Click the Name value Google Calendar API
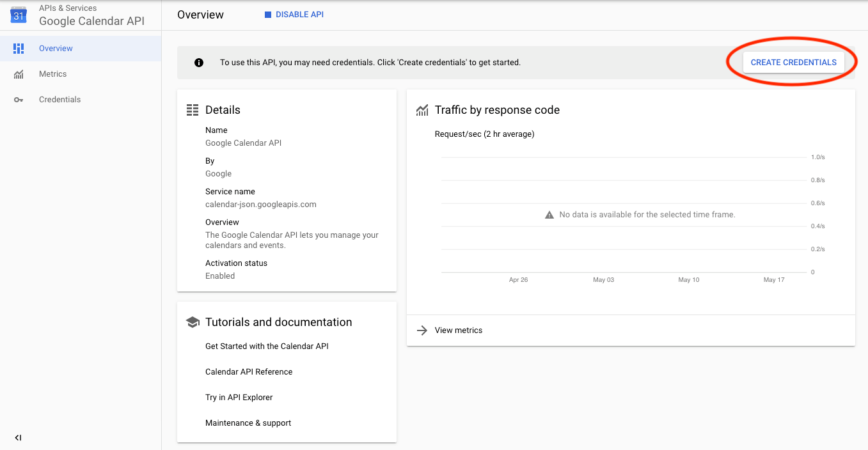Viewport: 868px width, 450px height. 243,143
